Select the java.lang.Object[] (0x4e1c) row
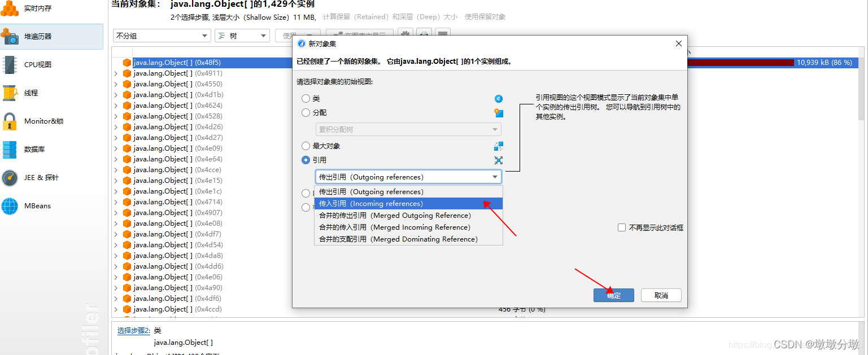 tap(178, 191)
